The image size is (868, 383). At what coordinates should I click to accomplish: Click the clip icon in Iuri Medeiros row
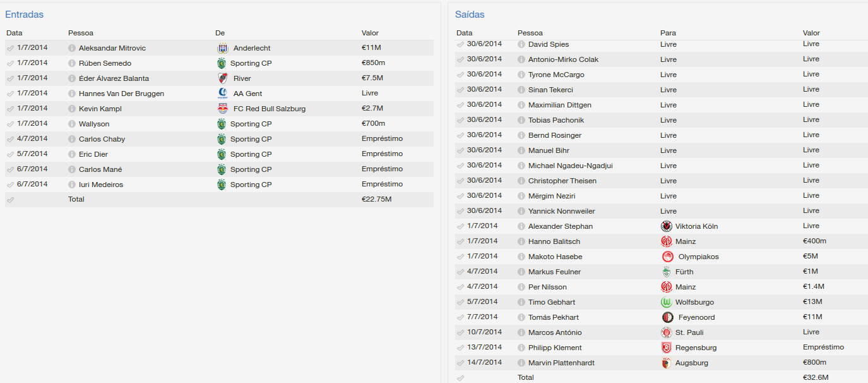pos(10,185)
